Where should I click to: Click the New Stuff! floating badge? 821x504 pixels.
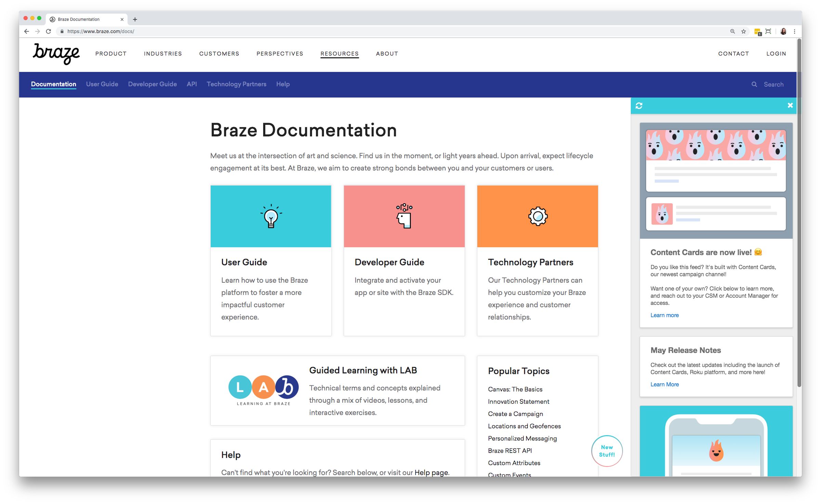pos(607,451)
